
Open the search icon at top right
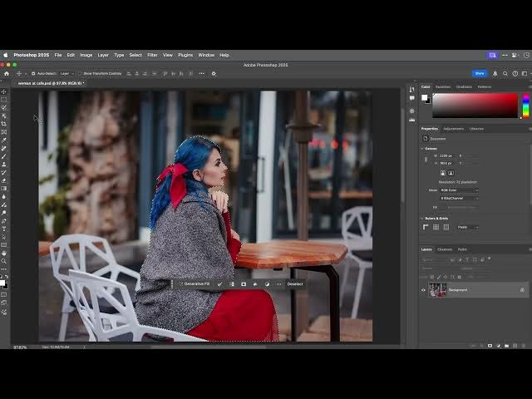click(505, 73)
